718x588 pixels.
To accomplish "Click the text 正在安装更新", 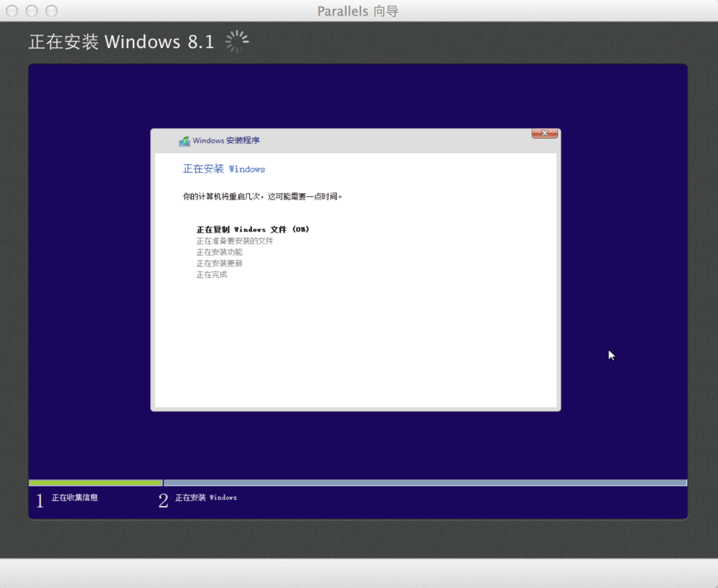I will click(x=219, y=263).
